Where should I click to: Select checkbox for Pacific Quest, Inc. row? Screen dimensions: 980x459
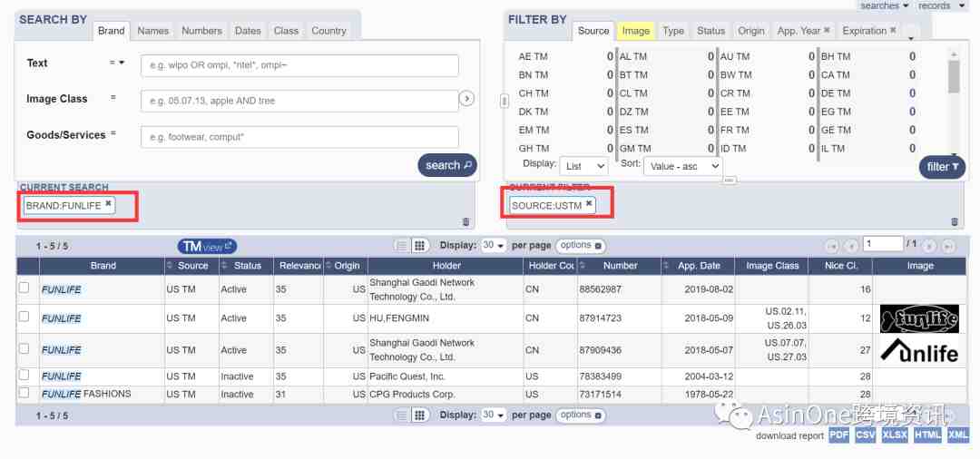24,375
